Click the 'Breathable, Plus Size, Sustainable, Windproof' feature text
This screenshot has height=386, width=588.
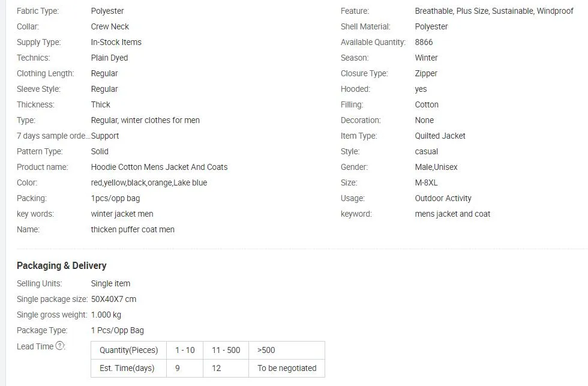(x=494, y=11)
